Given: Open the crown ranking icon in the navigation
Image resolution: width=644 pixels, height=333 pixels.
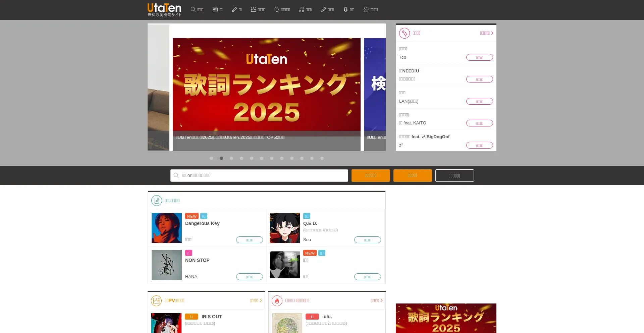Looking at the screenshot, I should (254, 9).
